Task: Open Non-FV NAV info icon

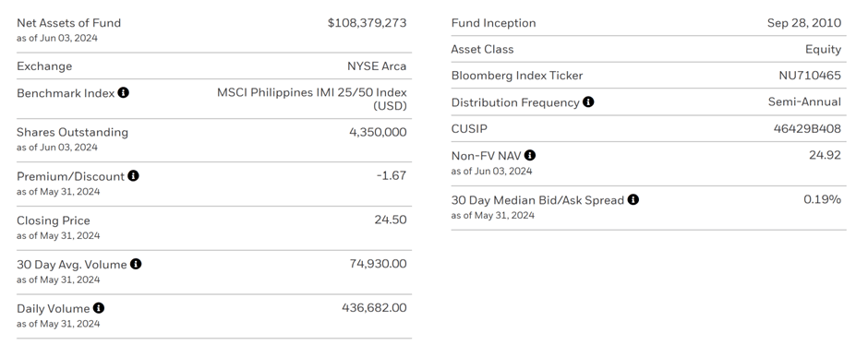Action: 530,155
